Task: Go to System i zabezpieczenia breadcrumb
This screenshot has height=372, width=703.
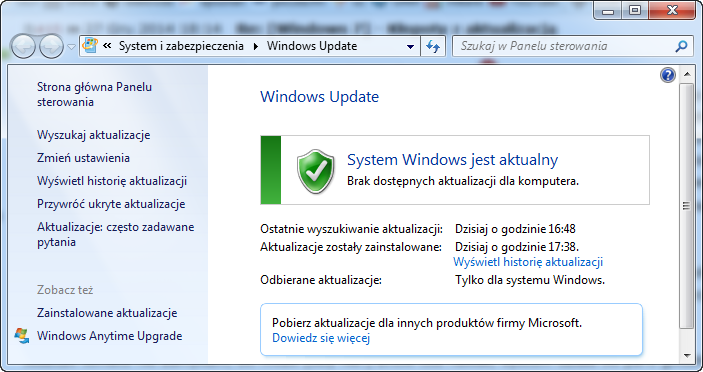Action: click(181, 46)
